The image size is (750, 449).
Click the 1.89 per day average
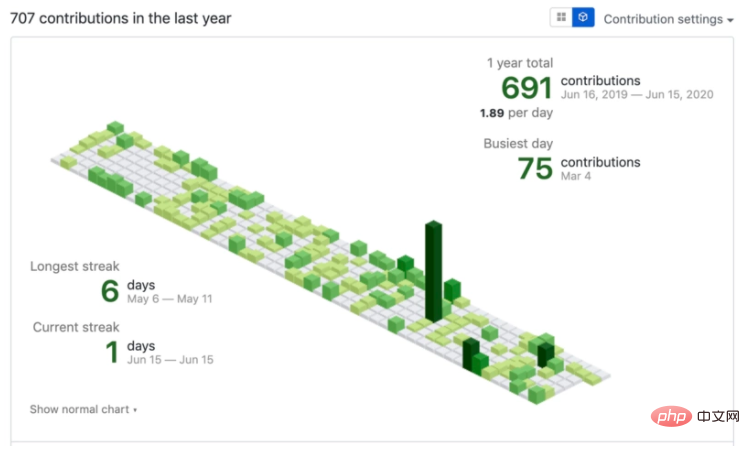pos(516,113)
